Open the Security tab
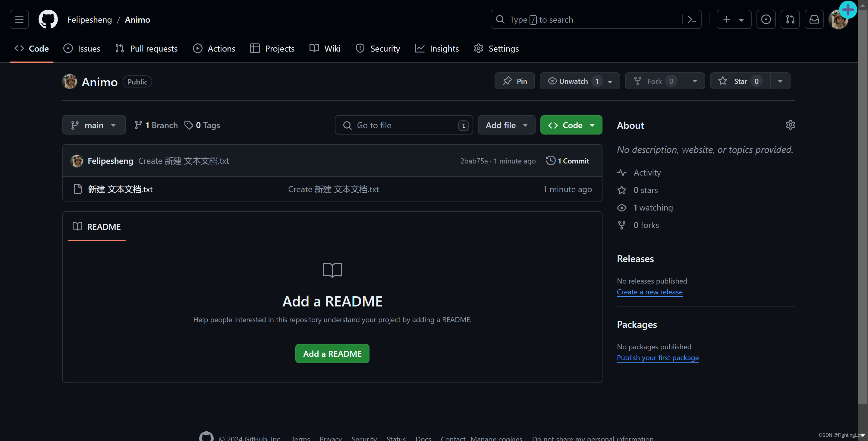This screenshot has height=441, width=868. pos(378,49)
